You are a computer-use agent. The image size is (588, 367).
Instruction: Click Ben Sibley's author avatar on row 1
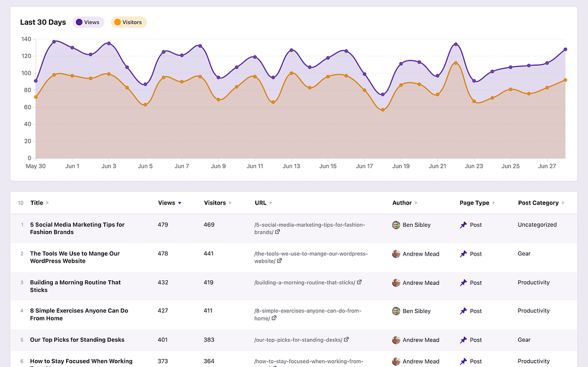coord(396,225)
